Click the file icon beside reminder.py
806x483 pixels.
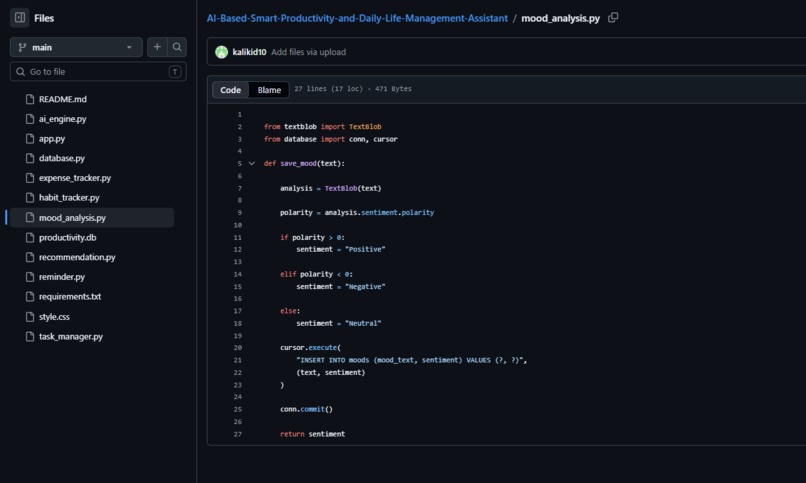(x=30, y=277)
